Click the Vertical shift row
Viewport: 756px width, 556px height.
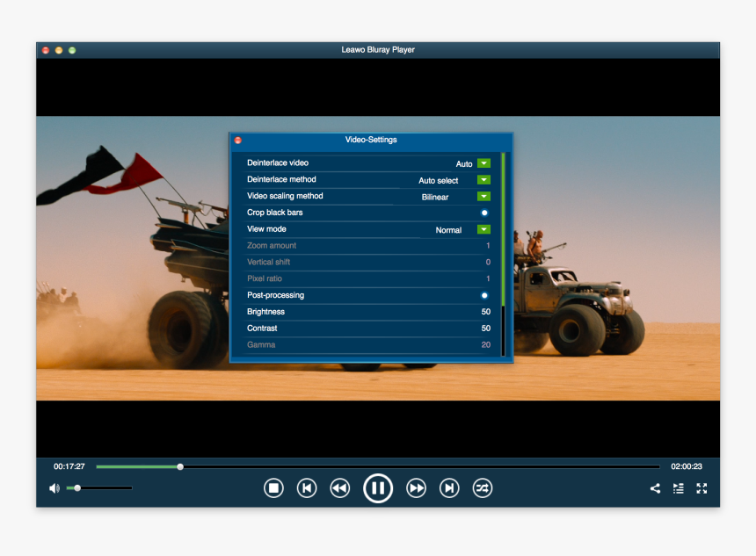pos(368,262)
